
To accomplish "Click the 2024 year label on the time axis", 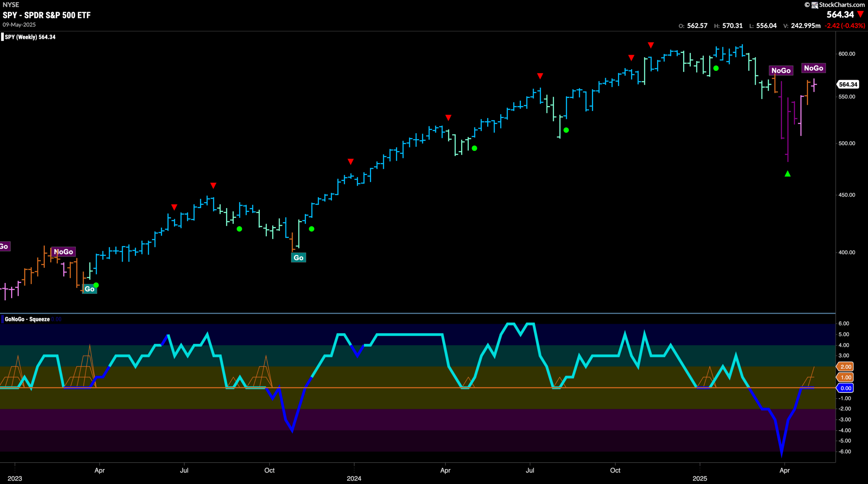I will pos(354,479).
